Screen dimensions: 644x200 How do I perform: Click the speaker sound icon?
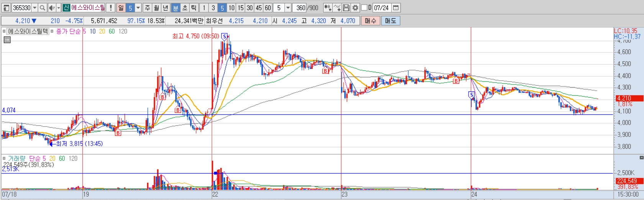pyautogui.click(x=52, y=8)
